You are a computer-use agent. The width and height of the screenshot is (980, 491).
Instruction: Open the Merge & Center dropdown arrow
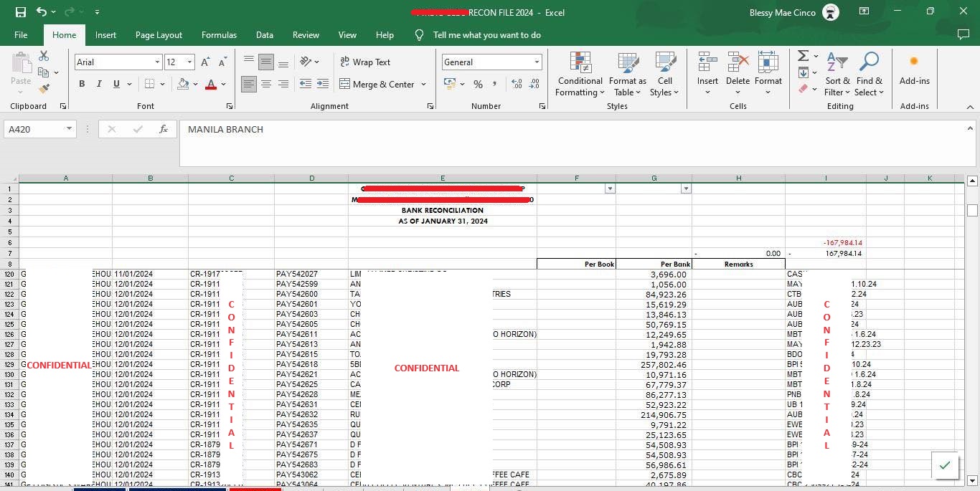[x=423, y=84]
